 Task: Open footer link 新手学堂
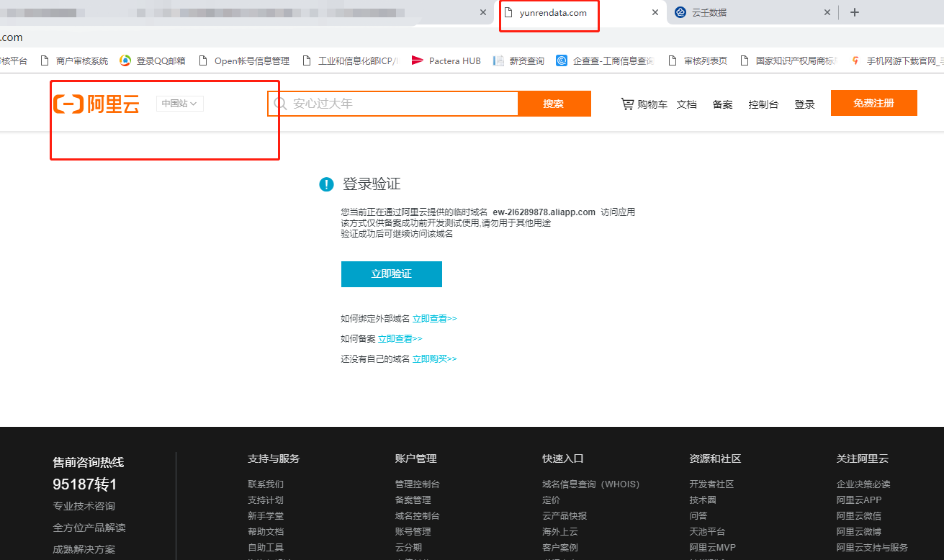(266, 516)
